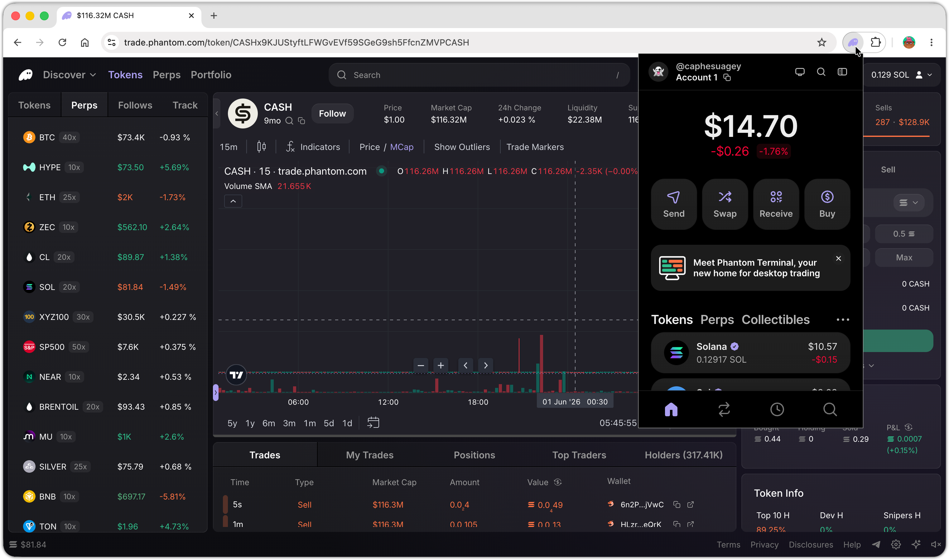Toggle Trade Markers on the chart

(535, 147)
